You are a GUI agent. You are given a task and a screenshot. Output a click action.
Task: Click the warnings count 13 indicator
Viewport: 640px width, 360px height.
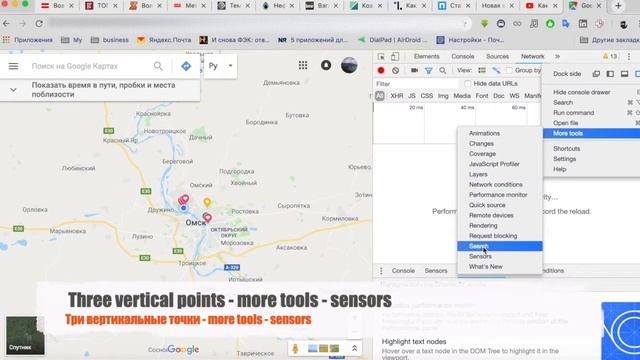click(x=610, y=56)
